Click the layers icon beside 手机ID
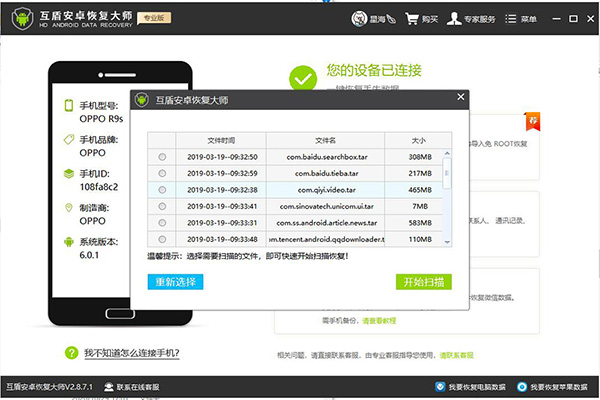 point(69,173)
